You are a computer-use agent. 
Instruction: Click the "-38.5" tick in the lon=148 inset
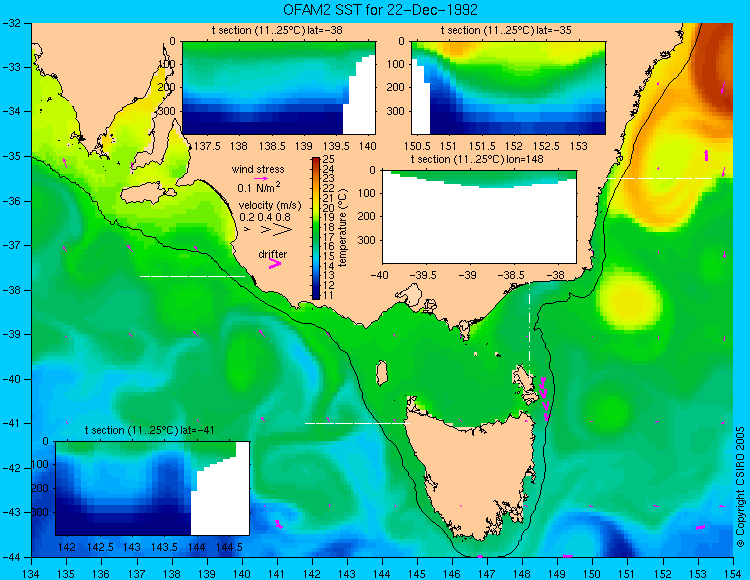(x=512, y=275)
